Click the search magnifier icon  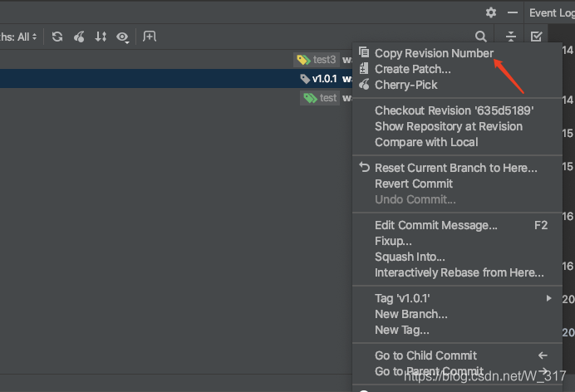tap(481, 37)
